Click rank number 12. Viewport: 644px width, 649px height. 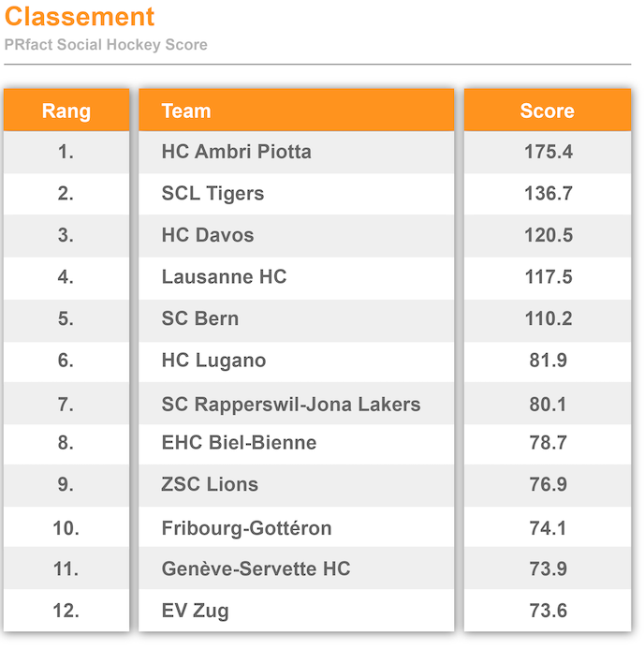click(x=66, y=611)
